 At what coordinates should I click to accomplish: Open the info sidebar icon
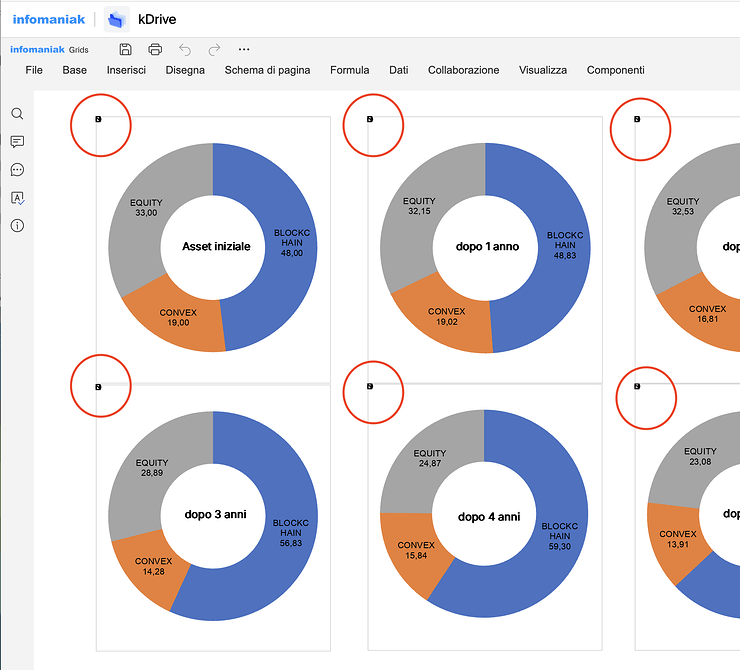point(17,226)
